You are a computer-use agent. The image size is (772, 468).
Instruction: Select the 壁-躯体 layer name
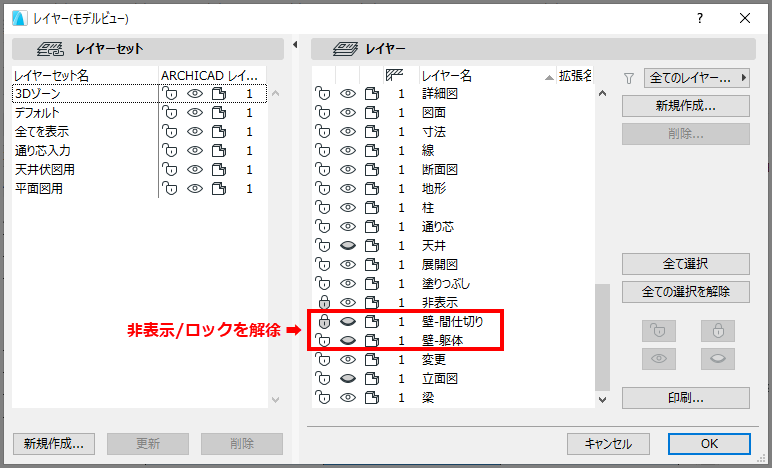coord(442,341)
